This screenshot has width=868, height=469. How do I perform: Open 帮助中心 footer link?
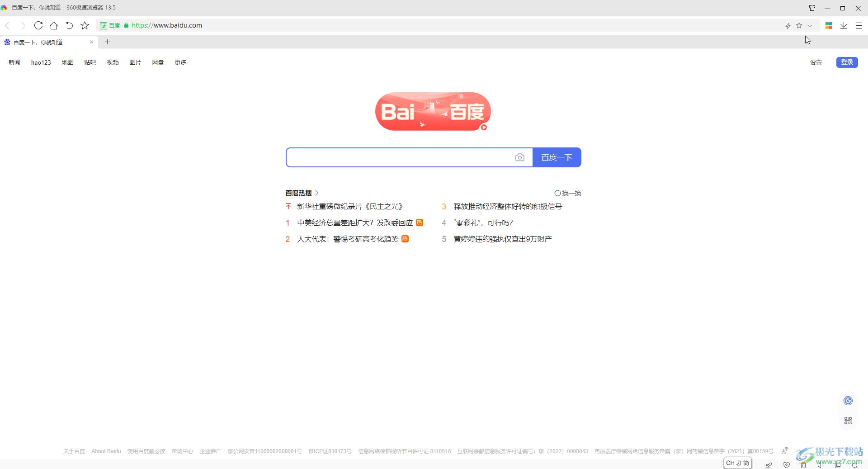182,451
